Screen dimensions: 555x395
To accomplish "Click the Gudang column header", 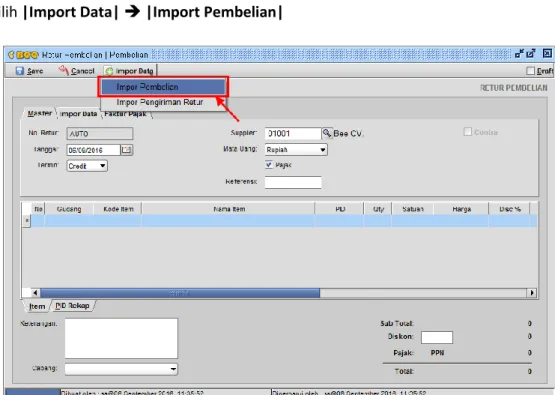I will tap(69, 209).
